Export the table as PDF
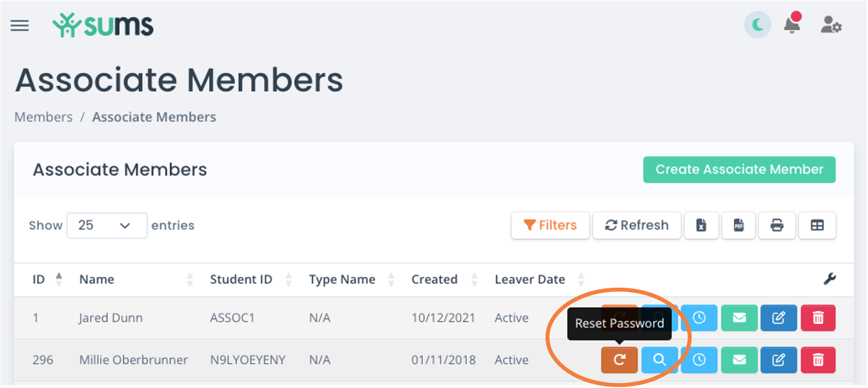 pos(739,225)
